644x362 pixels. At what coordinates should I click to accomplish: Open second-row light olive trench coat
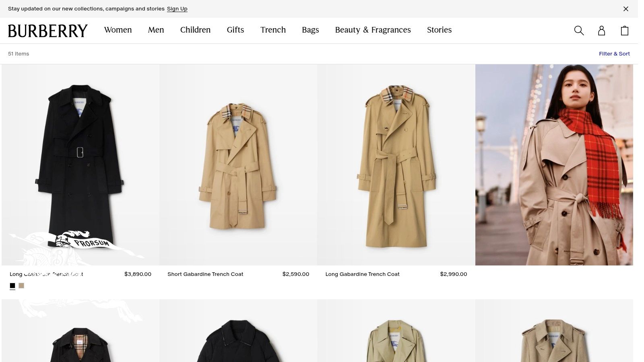(396, 331)
